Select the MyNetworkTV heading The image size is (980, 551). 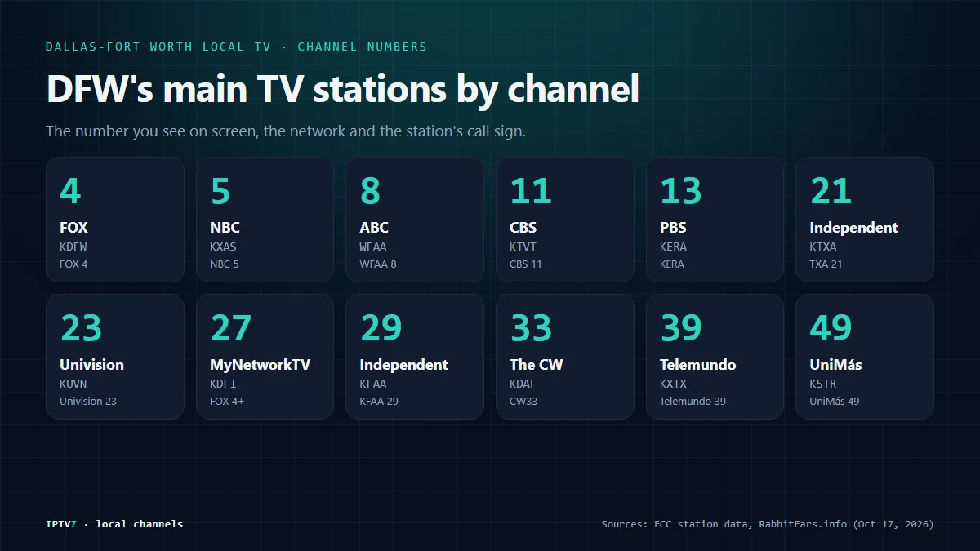261,365
